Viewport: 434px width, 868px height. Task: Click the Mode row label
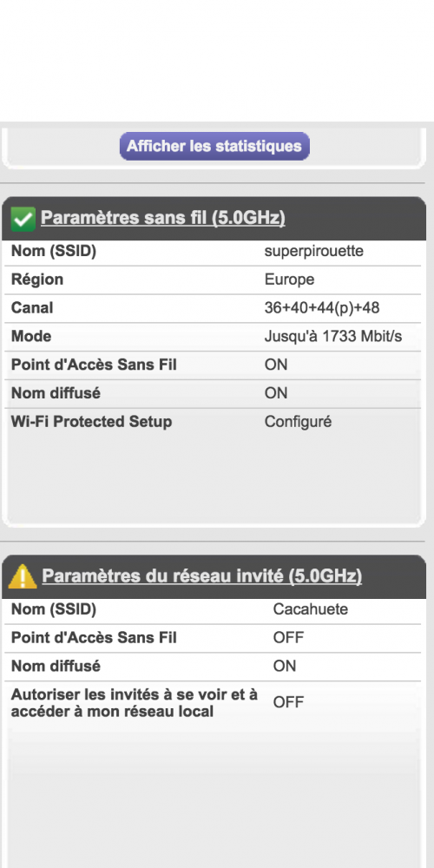tap(31, 337)
